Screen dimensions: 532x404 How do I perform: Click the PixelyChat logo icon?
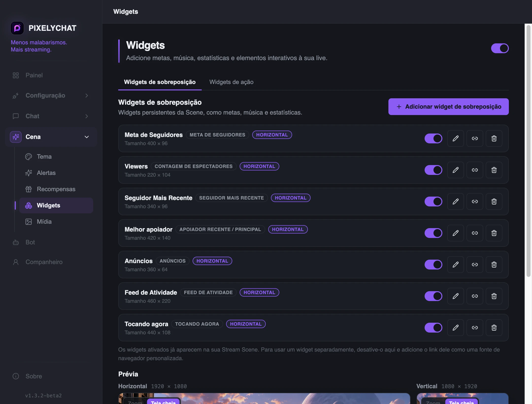(x=17, y=28)
